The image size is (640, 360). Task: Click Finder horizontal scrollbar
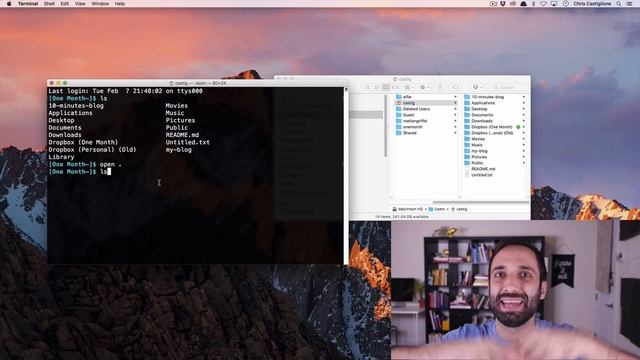pyautogui.click(x=480, y=202)
